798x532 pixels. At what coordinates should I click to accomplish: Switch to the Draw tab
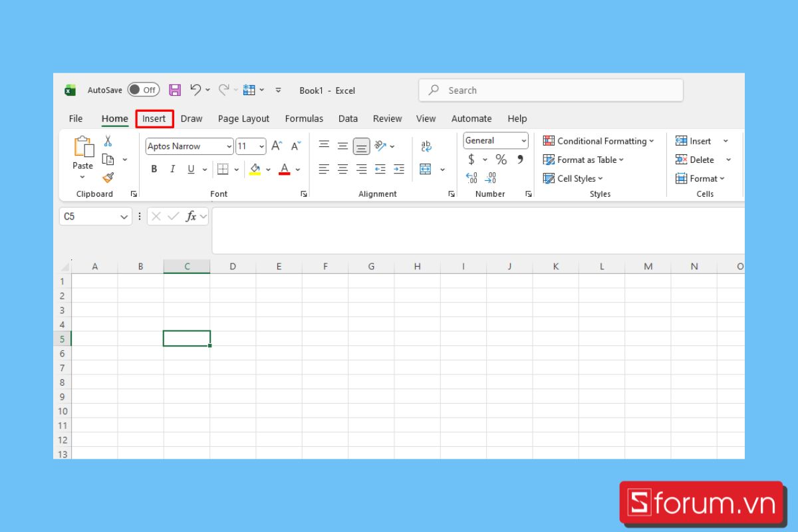tap(192, 118)
